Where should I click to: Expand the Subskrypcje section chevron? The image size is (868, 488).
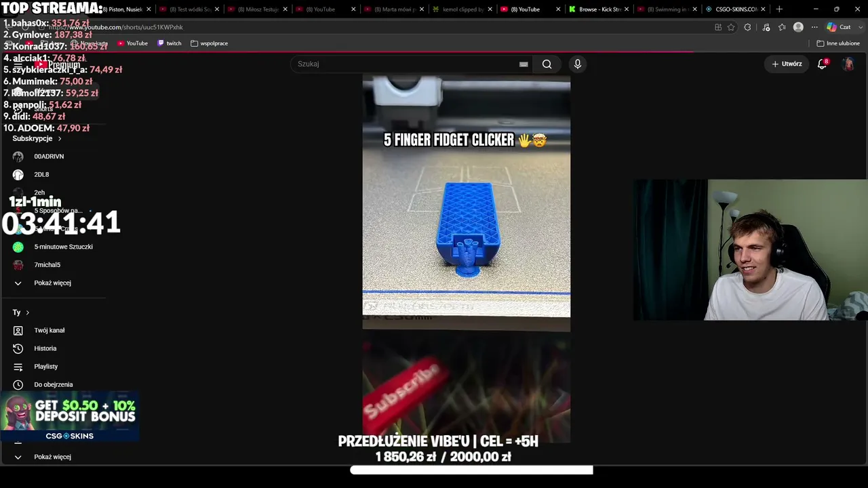[60, 138]
